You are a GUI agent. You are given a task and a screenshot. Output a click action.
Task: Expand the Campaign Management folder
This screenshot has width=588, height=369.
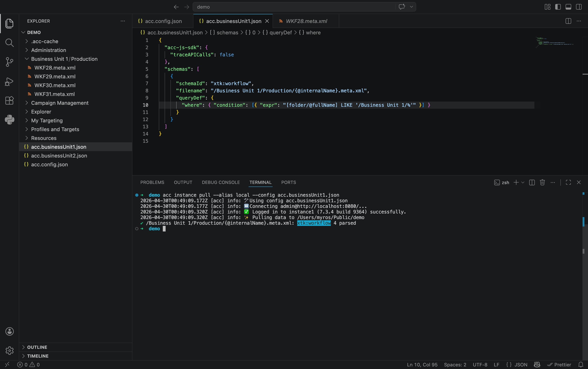[x=76, y=103]
